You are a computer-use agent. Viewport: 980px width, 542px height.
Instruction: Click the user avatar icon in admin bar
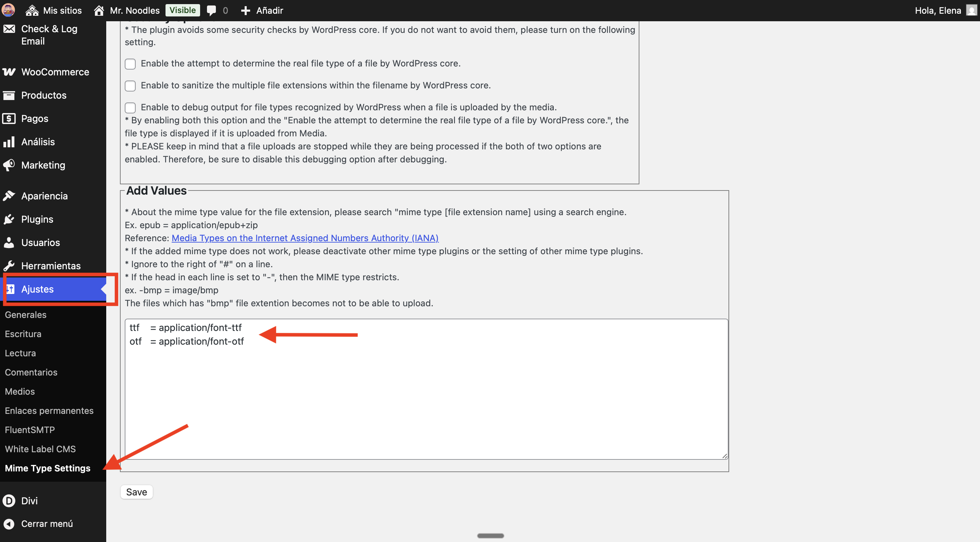(x=8, y=10)
